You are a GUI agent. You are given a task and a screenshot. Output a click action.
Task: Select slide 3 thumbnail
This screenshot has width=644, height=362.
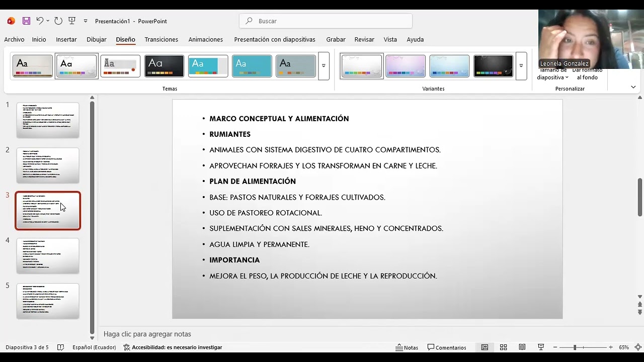[x=48, y=211]
